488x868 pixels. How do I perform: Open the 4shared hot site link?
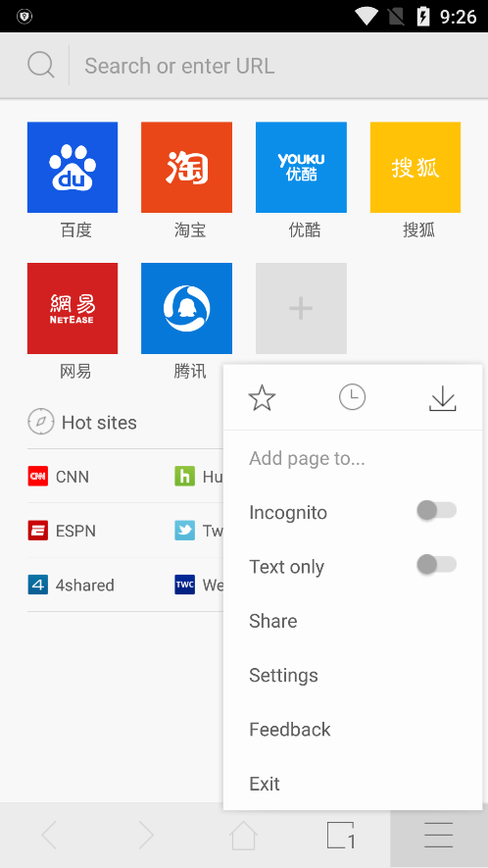pyautogui.click(x=84, y=586)
